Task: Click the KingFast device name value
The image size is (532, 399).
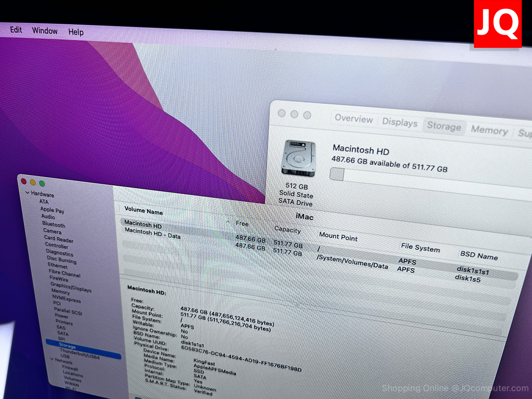Action: click(x=205, y=361)
